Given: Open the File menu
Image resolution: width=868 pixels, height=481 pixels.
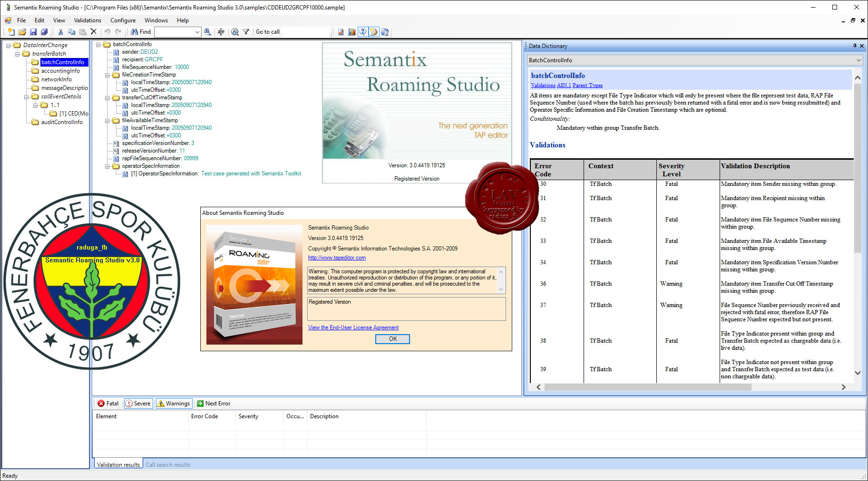Looking at the screenshot, I should pyautogui.click(x=21, y=20).
